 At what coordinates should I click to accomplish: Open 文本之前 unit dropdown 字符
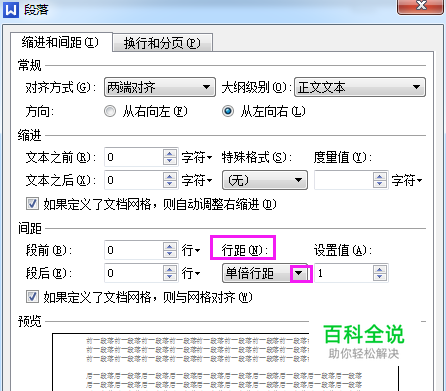tap(197, 157)
